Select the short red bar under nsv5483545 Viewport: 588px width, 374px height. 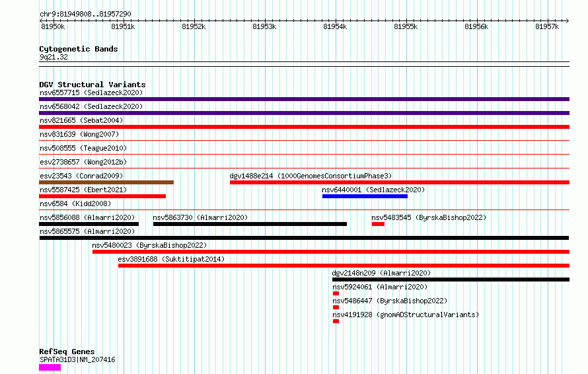(378, 224)
